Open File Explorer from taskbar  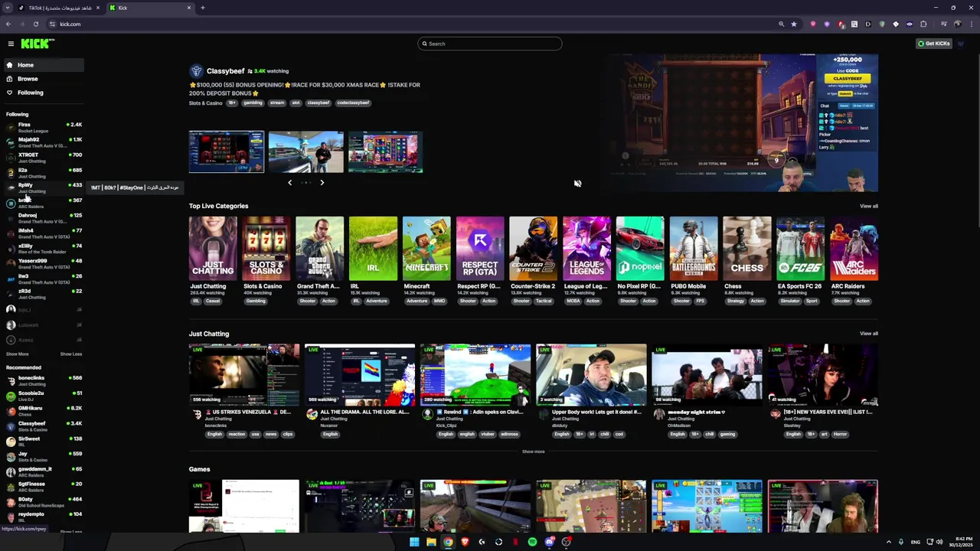(431, 542)
